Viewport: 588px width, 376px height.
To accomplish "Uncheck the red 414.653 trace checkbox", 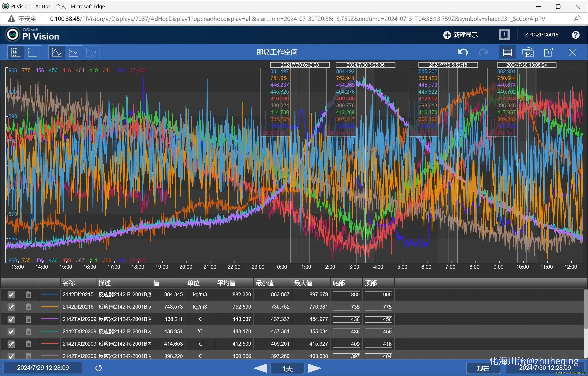I will pos(11,344).
